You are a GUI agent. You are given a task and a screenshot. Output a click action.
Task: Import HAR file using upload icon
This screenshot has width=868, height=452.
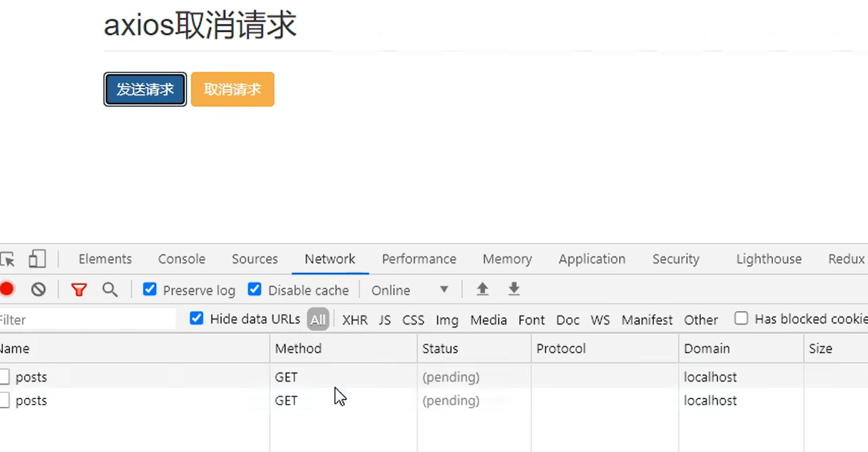[482, 289]
